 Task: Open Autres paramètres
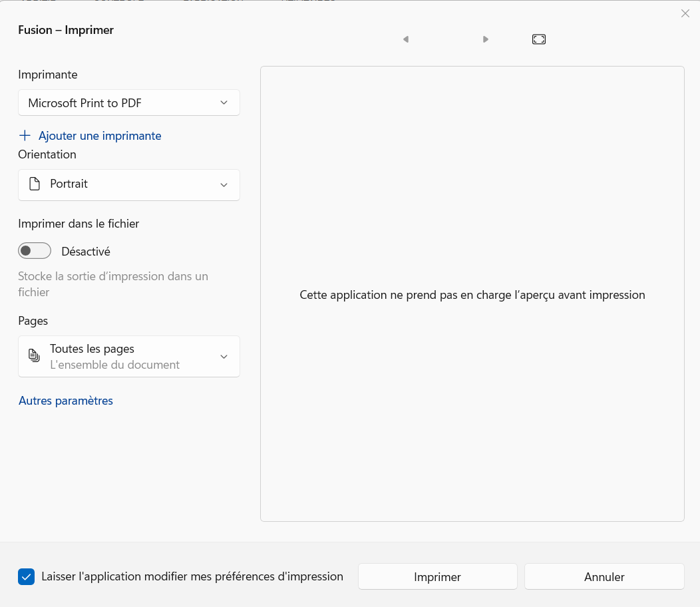(x=65, y=400)
